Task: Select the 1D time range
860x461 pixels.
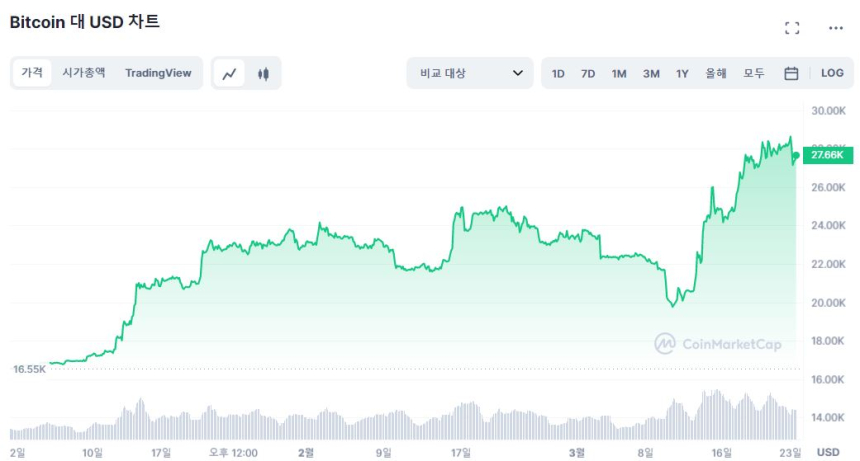Action: [x=558, y=73]
